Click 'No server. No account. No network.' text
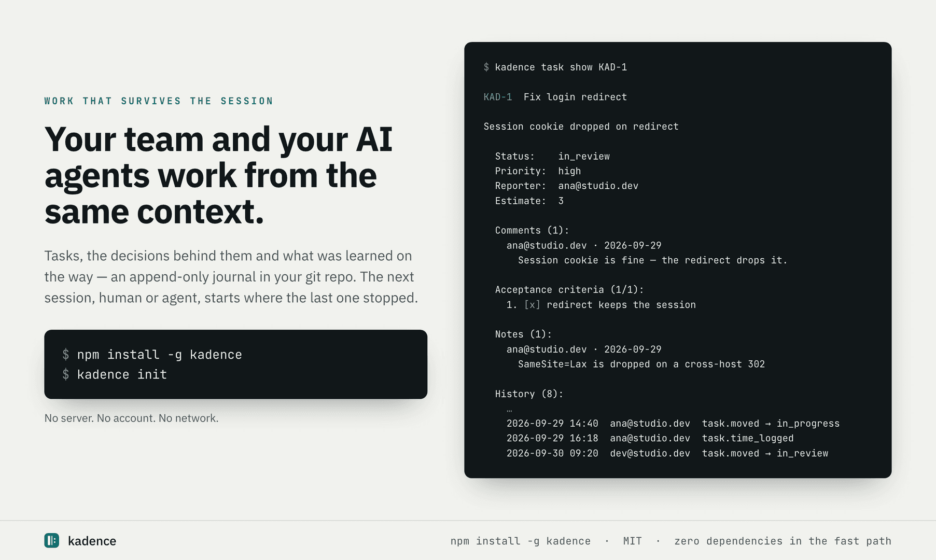This screenshot has height=560, width=936. click(131, 418)
